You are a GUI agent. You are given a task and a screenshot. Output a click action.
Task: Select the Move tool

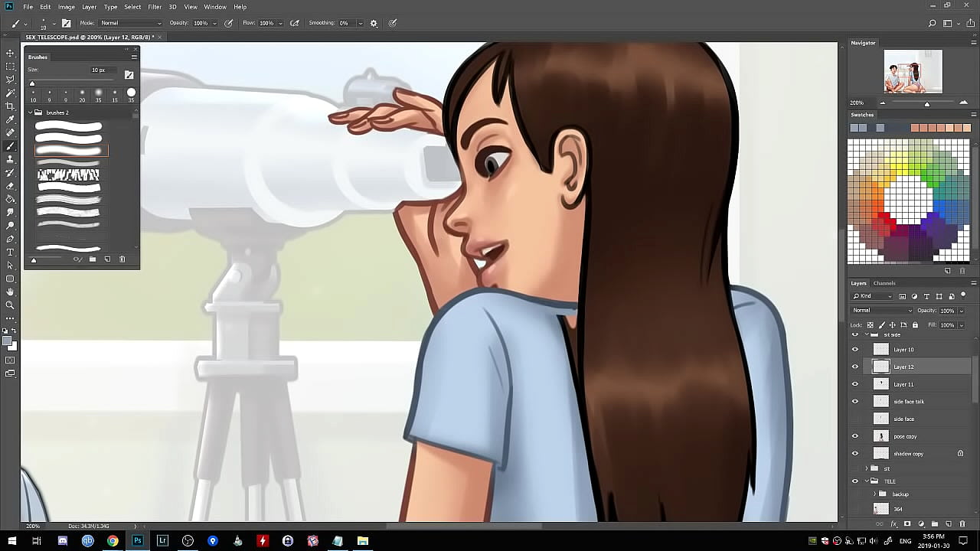(10, 53)
